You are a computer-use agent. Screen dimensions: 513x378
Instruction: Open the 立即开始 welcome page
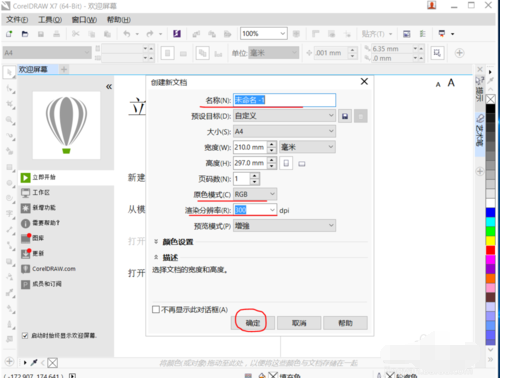point(66,177)
